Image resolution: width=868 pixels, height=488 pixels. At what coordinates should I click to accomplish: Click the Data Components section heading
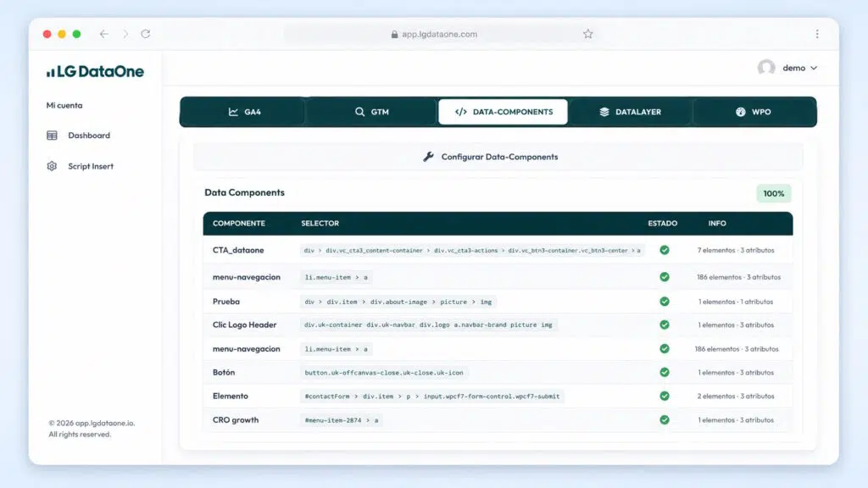245,192
